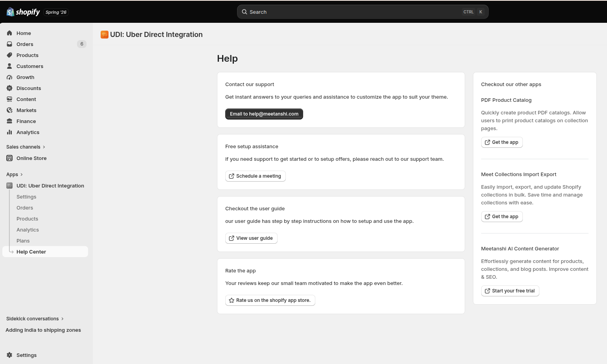This screenshot has width=607, height=364.
Task: Click the Meetanshi AI Content Generator title
Action: click(520, 248)
